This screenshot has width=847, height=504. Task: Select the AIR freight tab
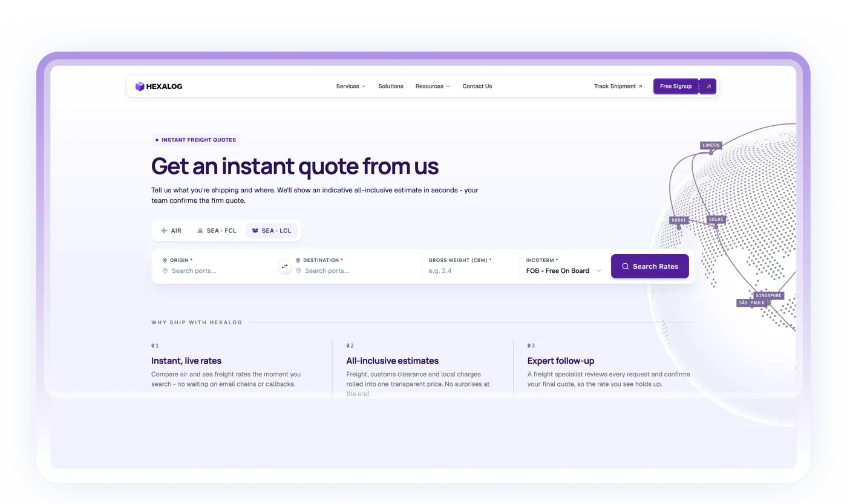[171, 231]
